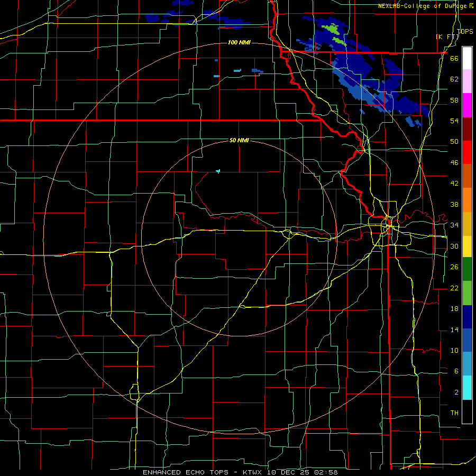Screen dimensions: 476x476
Task: Click the dark orange 42 kft swatch
Action: coord(467,176)
